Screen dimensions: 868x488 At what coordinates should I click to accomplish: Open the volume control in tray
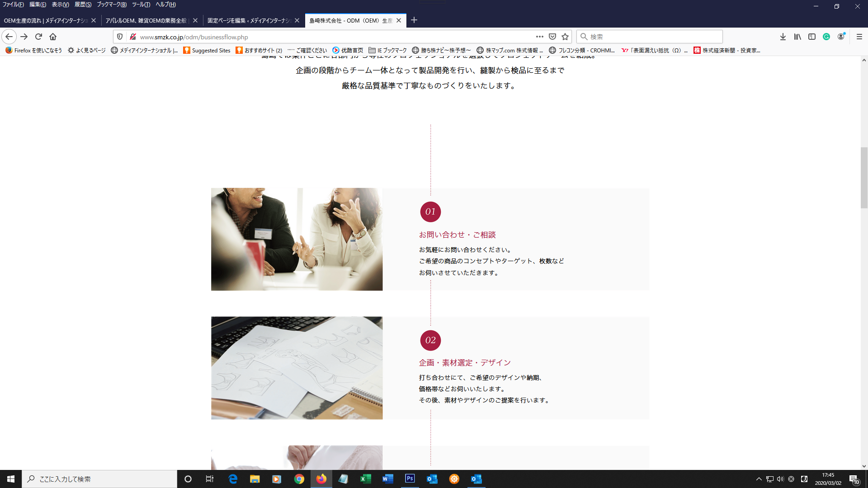(x=780, y=479)
